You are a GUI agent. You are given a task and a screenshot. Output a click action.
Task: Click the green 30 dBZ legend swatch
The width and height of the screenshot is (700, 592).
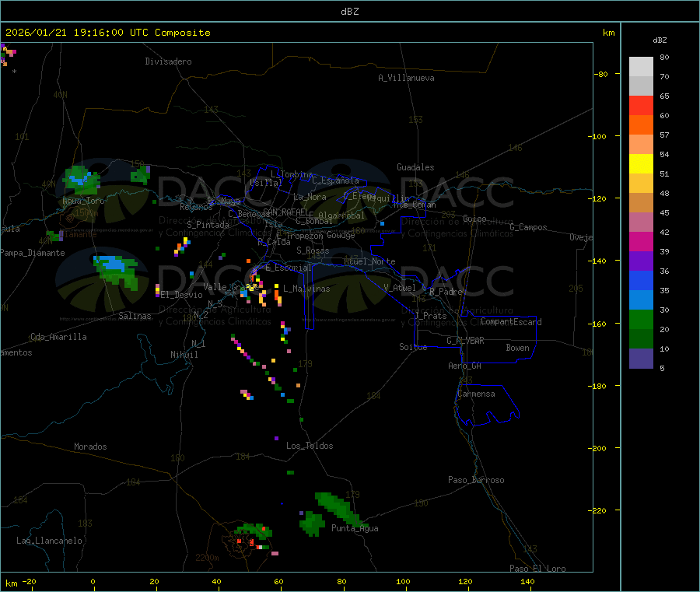pos(641,319)
